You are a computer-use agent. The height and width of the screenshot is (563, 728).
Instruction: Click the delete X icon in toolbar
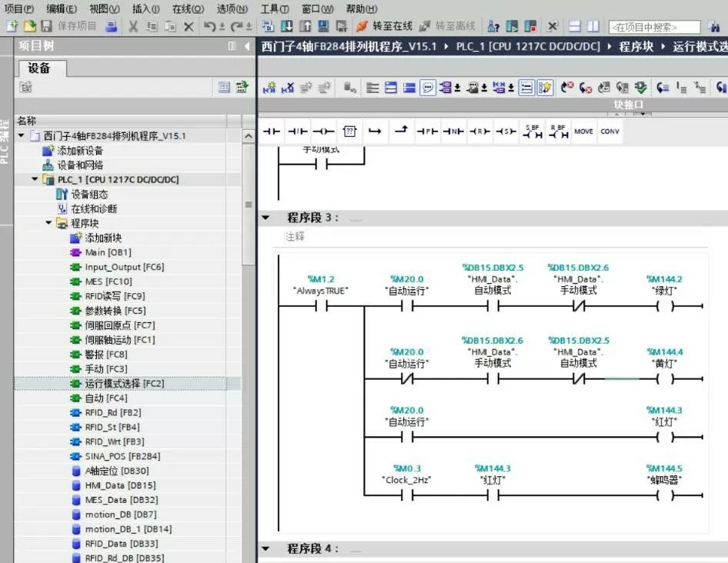pyautogui.click(x=189, y=26)
